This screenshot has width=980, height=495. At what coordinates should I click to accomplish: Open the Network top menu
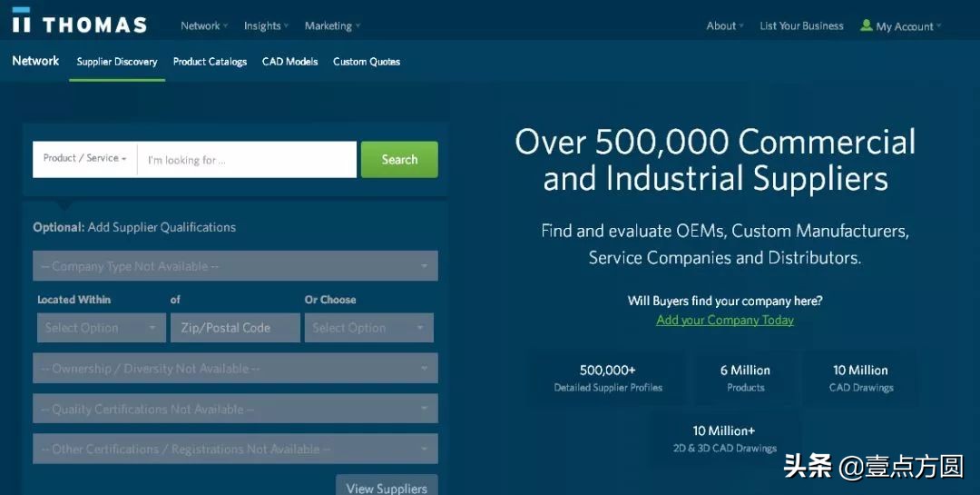[204, 25]
